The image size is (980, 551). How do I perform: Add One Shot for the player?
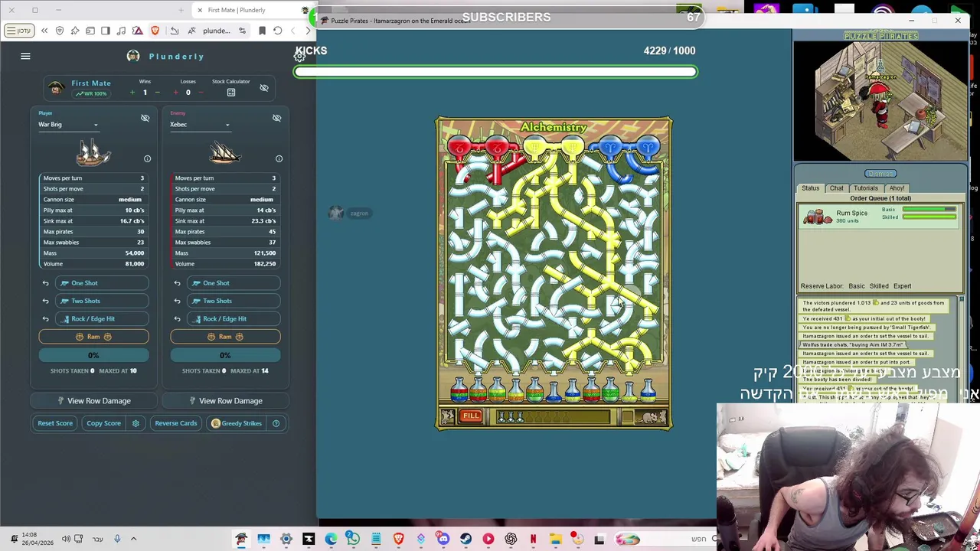(x=101, y=283)
